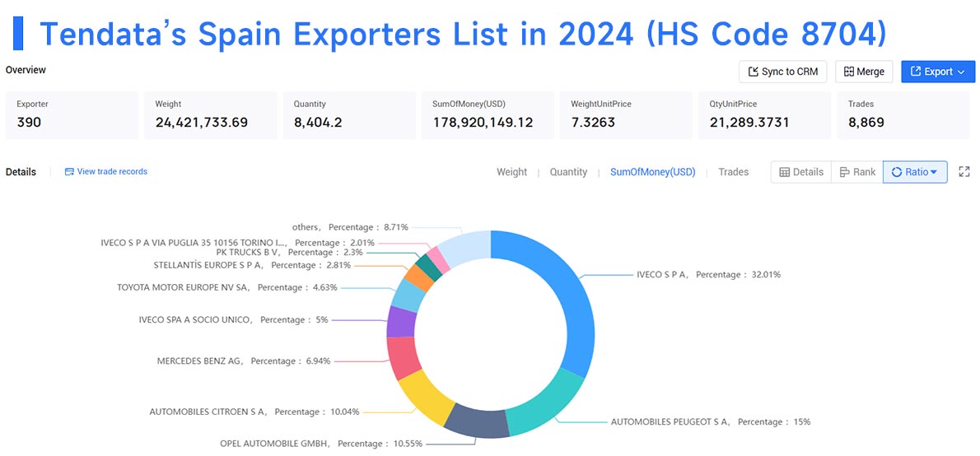980x456 pixels.
Task: Click the 'others' 8.71% label
Action: pyautogui.click(x=351, y=227)
